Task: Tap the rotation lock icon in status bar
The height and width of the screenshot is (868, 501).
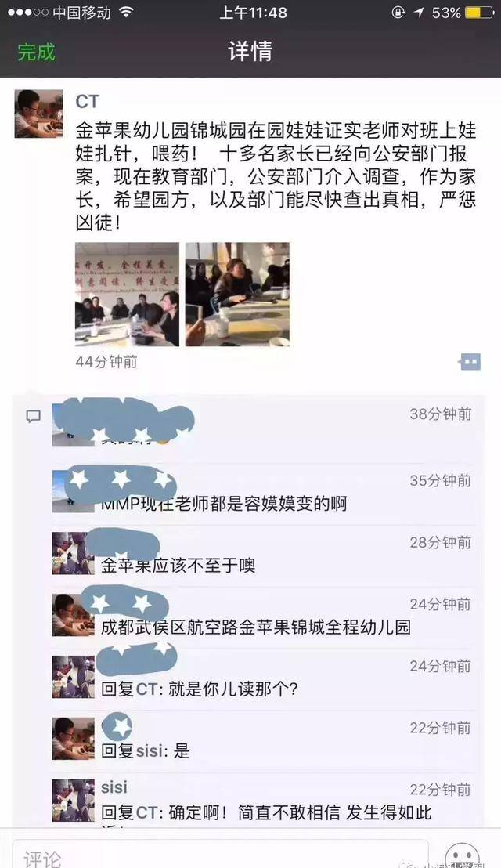Action: (x=398, y=13)
